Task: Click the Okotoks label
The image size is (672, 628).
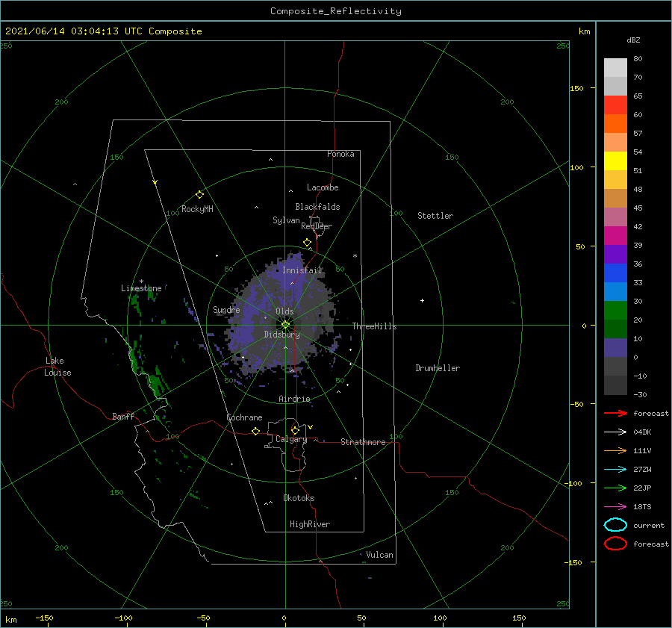Action: pos(299,497)
